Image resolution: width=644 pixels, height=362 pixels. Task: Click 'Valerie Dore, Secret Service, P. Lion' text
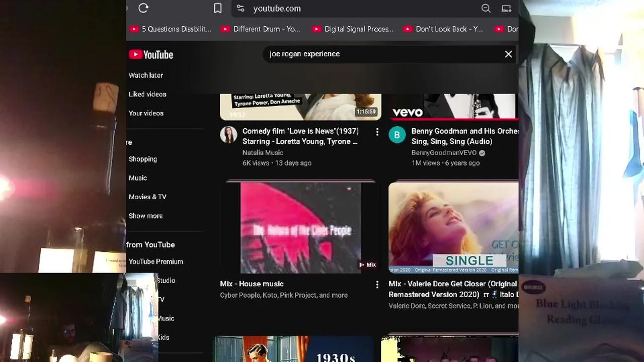pyautogui.click(x=453, y=306)
